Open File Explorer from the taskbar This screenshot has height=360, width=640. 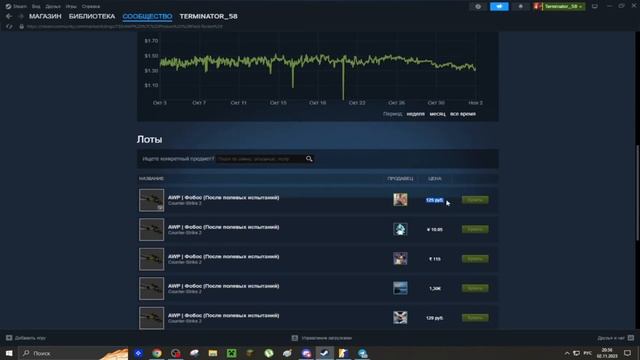click(213, 353)
